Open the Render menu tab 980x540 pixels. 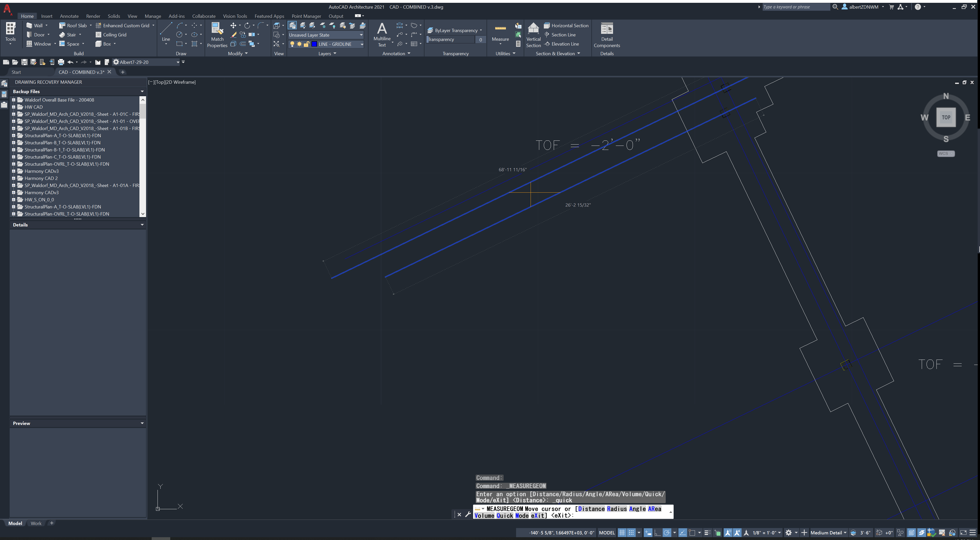[x=93, y=16]
